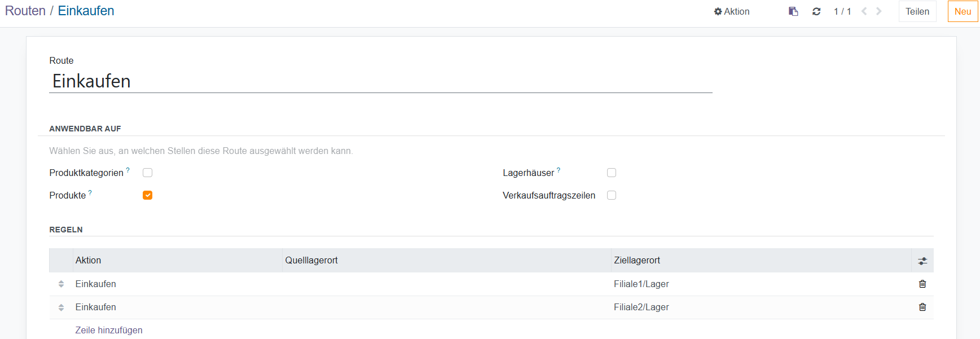Tick the Verkaufsauftragszeilen checkbox
The height and width of the screenshot is (339, 980).
click(x=612, y=195)
